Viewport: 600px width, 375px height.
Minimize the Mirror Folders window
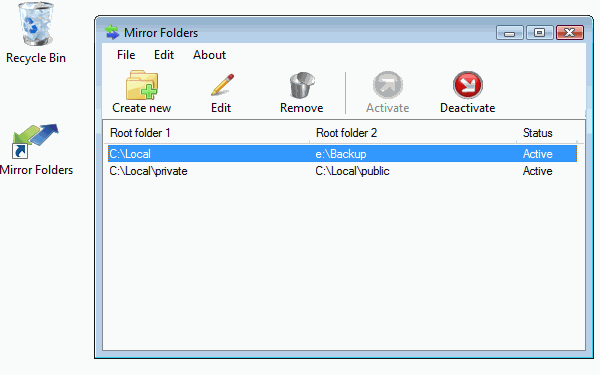coord(510,33)
